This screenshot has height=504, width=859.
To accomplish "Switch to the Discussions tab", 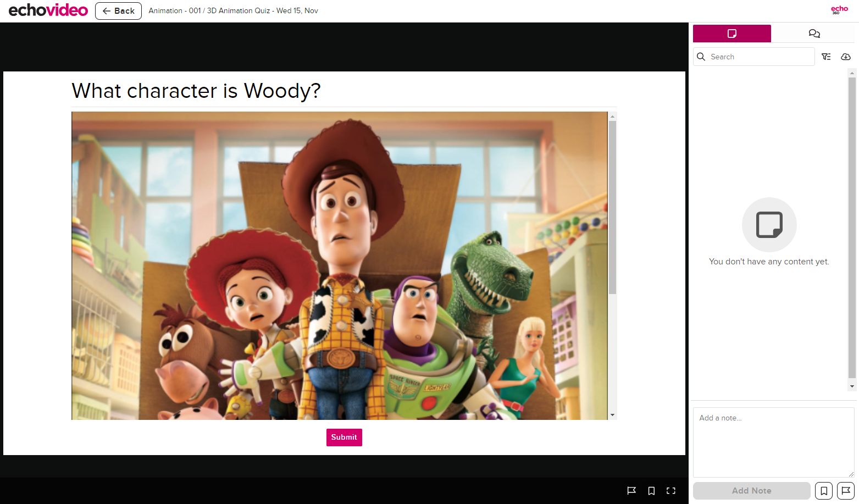I will [x=814, y=34].
